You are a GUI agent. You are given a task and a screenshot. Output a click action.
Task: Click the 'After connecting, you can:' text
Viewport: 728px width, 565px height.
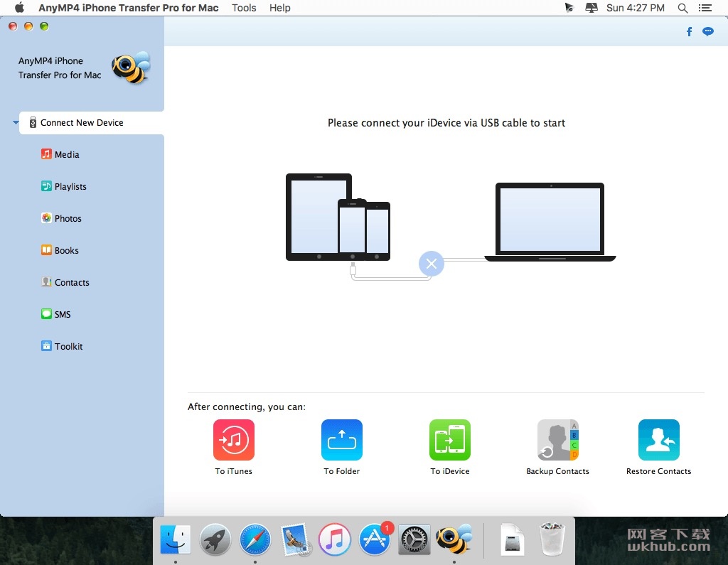click(x=247, y=407)
